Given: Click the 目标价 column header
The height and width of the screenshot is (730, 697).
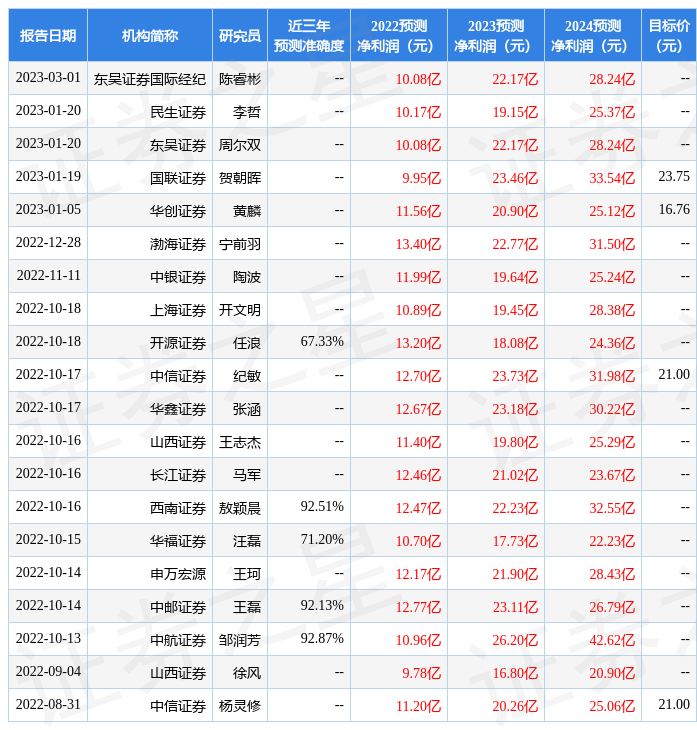Looking at the screenshot, I should [x=669, y=35].
